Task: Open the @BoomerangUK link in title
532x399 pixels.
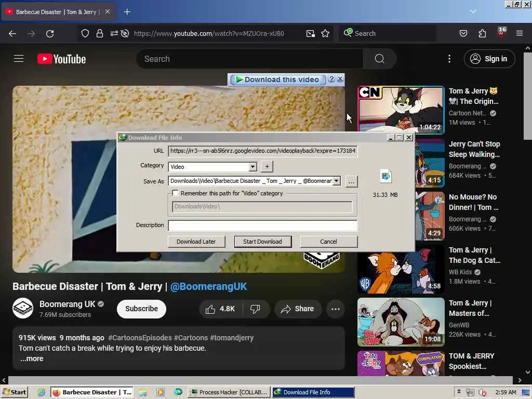Action: pyautogui.click(x=208, y=286)
